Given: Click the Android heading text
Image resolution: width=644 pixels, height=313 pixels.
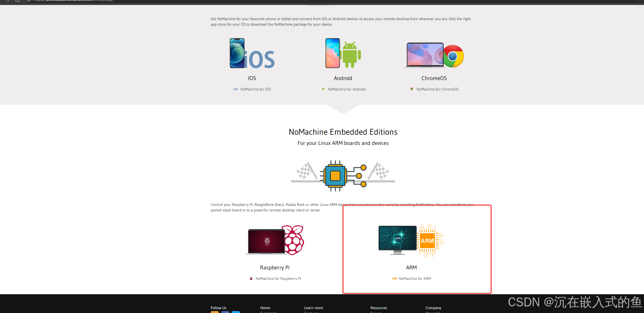Looking at the screenshot, I should 343,78.
